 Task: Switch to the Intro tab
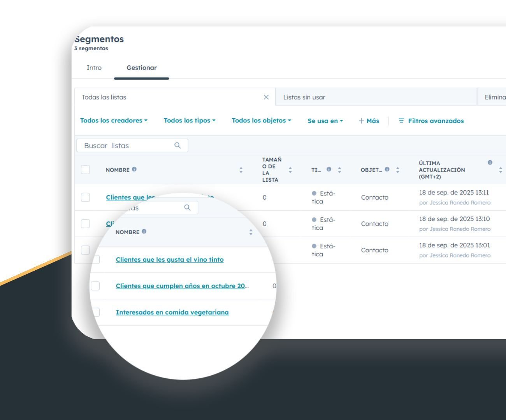click(x=94, y=68)
